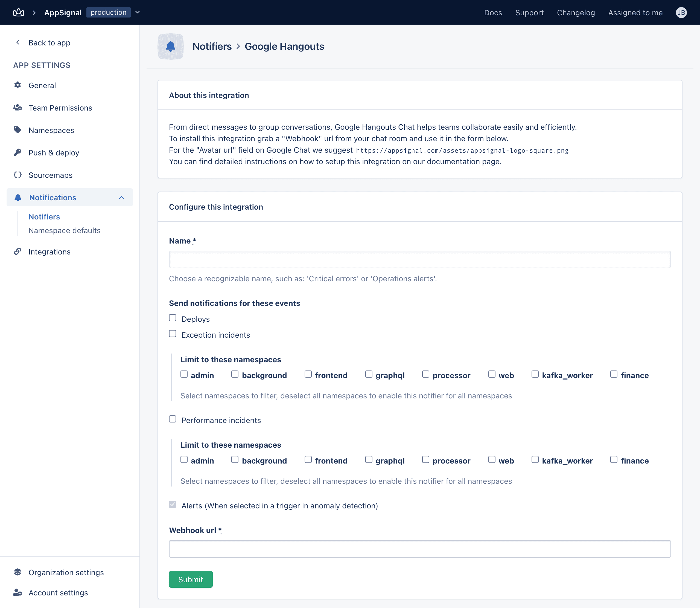Check processor namespace under Performance incidents

point(426,460)
